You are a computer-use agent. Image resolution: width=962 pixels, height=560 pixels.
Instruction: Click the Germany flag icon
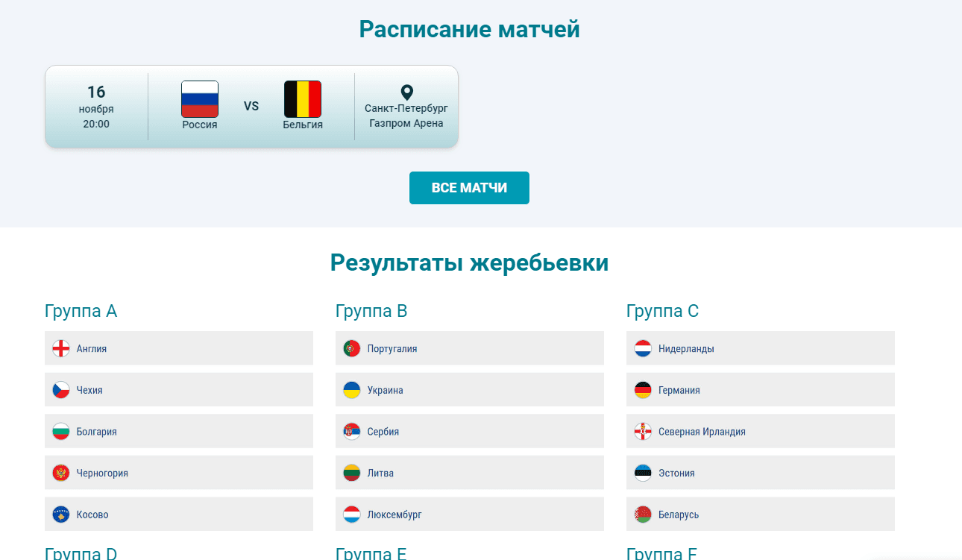642,389
